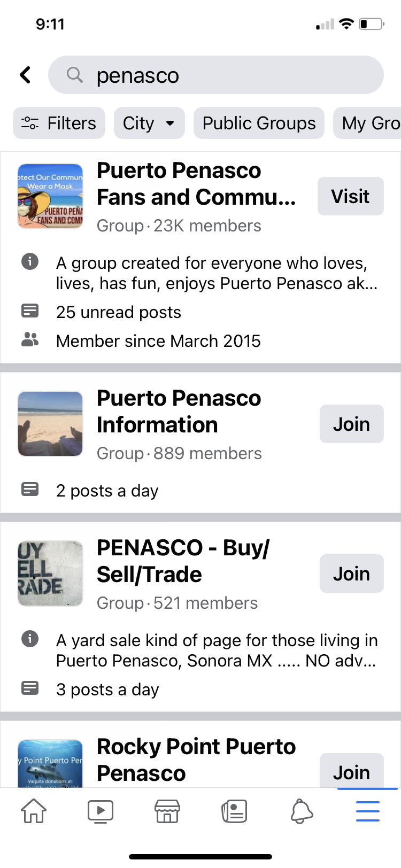Open the Home feed tab icon

[34, 811]
